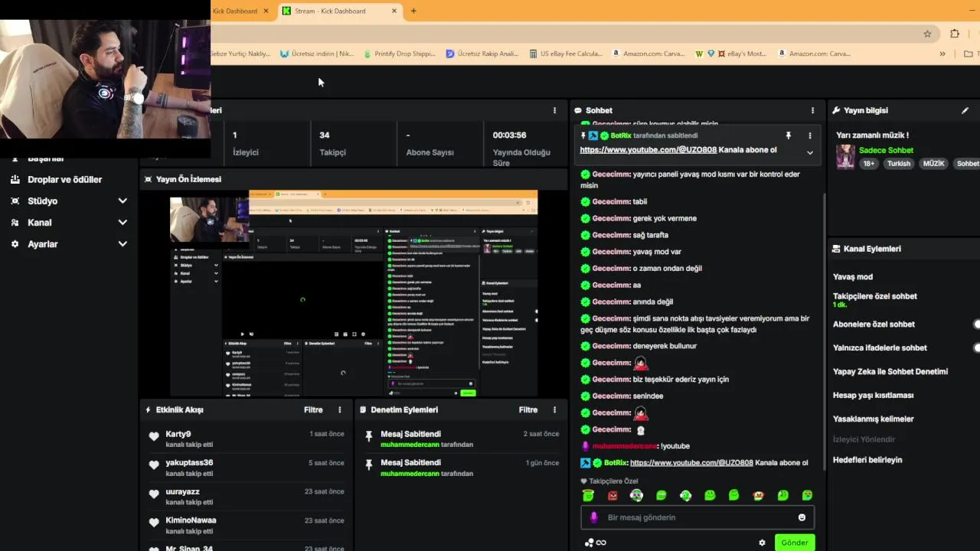Send the message with the Gönder button

click(x=795, y=543)
